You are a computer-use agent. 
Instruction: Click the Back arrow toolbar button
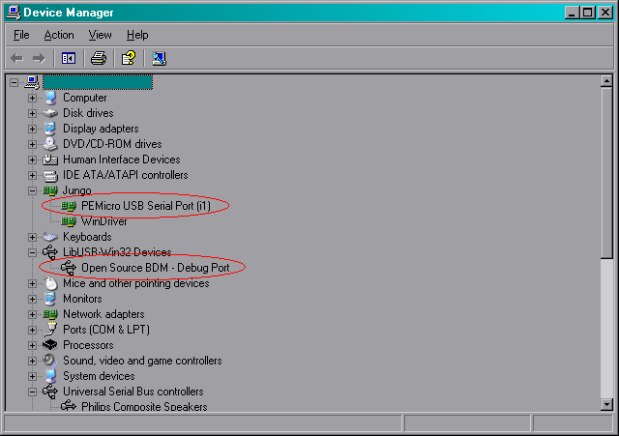[x=17, y=58]
